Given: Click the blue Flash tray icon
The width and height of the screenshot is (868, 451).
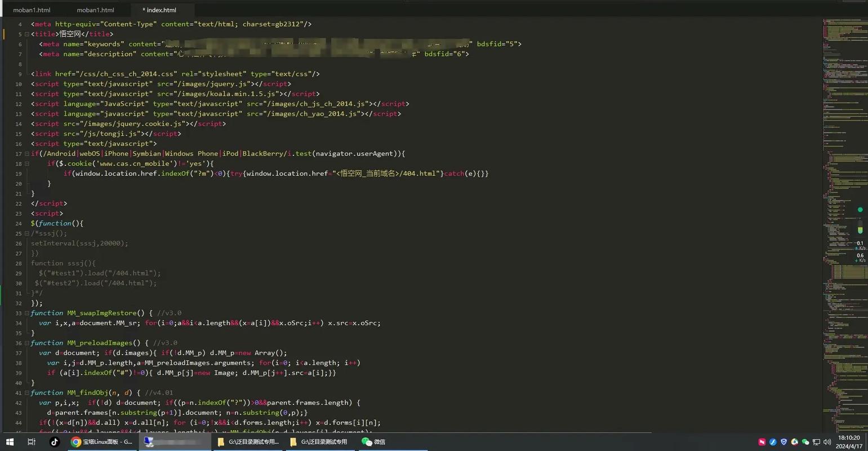Looking at the screenshot, I should coord(773,442).
